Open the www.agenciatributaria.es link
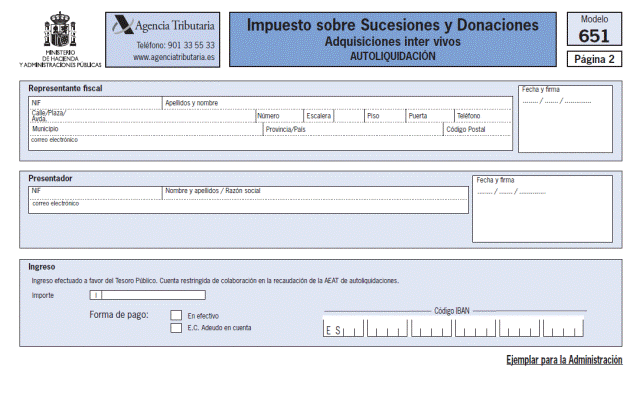The height and width of the screenshot is (394, 642). pyautogui.click(x=174, y=57)
